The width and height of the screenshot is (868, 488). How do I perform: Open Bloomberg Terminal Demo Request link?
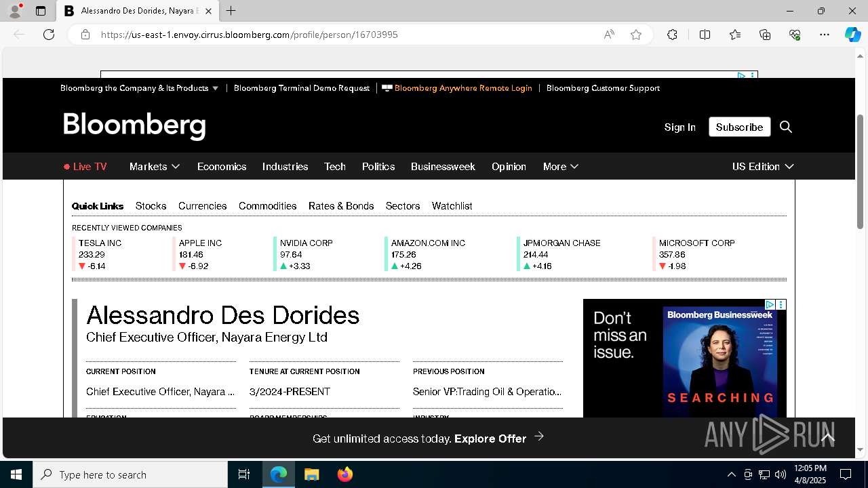(302, 88)
